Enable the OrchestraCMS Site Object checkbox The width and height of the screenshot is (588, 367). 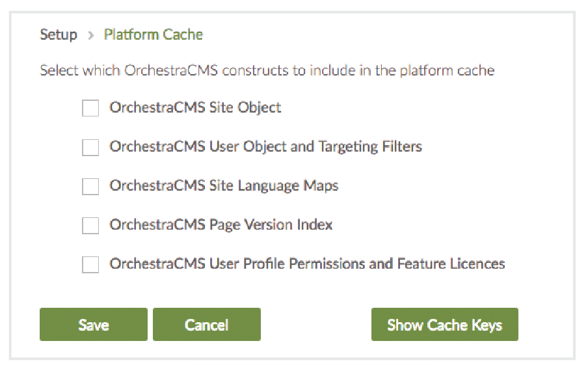pos(90,108)
